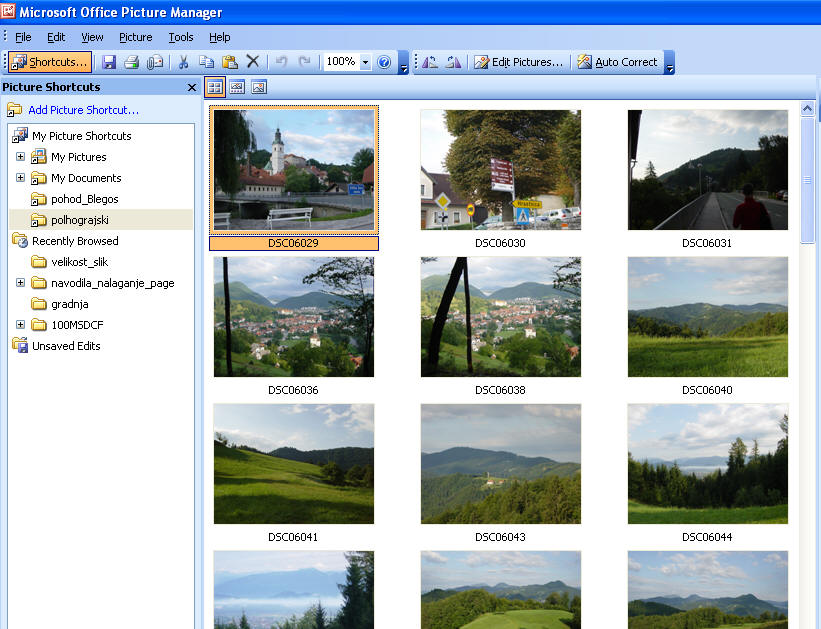Click the DSC06029 file name label
The width and height of the screenshot is (821, 629).
coord(294,244)
